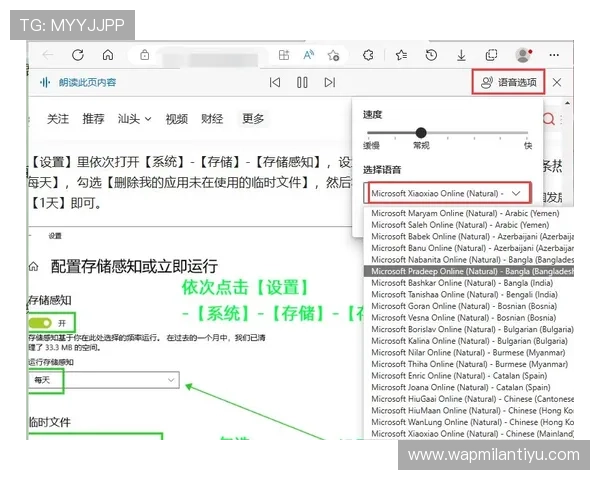Image resolution: width=600 pixels, height=480 pixels.
Task: Select Microsoft HiuGaai Cantonese voice
Action: pyautogui.click(x=469, y=399)
